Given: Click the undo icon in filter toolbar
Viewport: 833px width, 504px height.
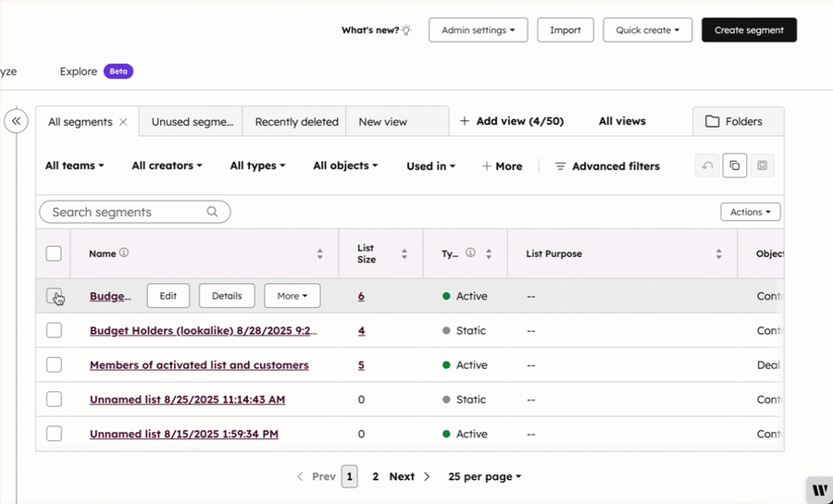Looking at the screenshot, I should [x=707, y=166].
